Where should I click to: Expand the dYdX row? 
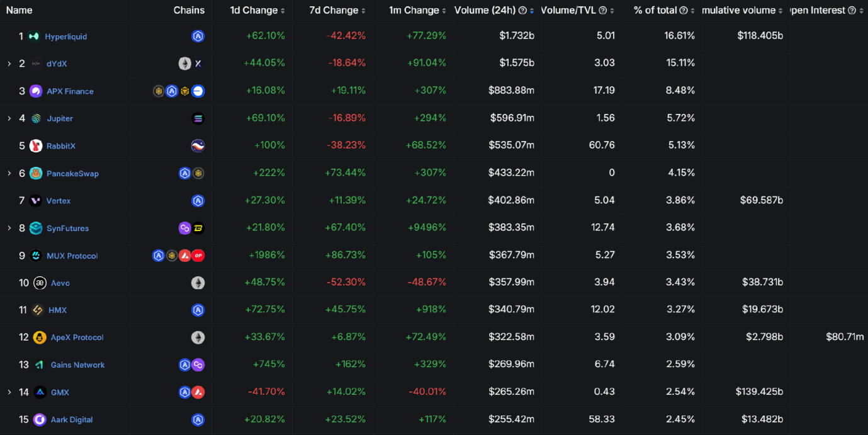coord(9,64)
